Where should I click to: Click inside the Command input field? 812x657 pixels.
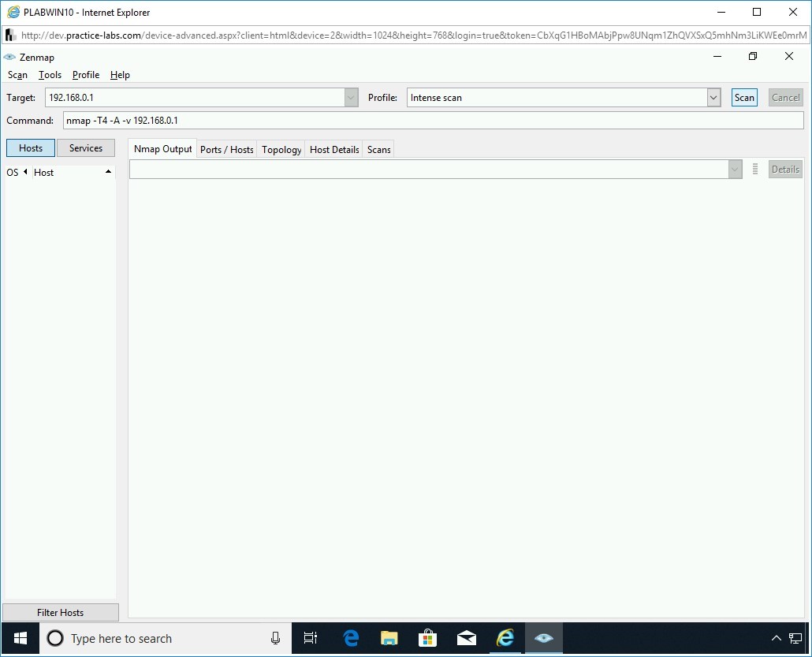point(315,120)
